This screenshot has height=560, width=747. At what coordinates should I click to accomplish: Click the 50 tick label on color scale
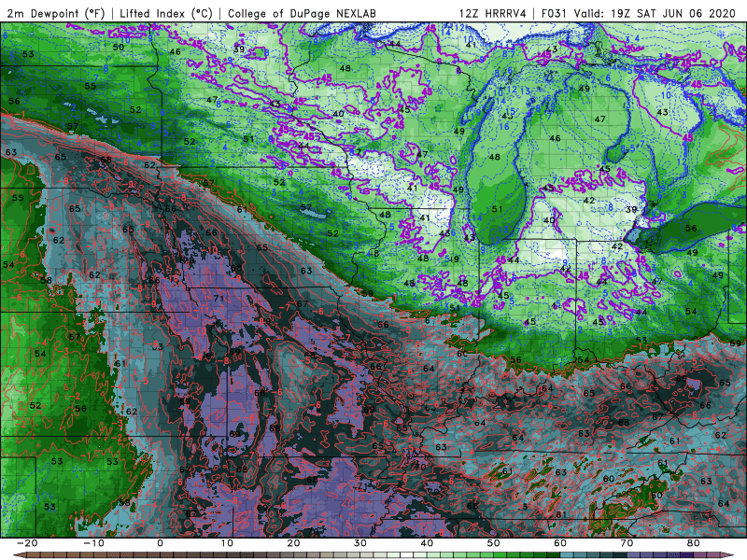(494, 543)
